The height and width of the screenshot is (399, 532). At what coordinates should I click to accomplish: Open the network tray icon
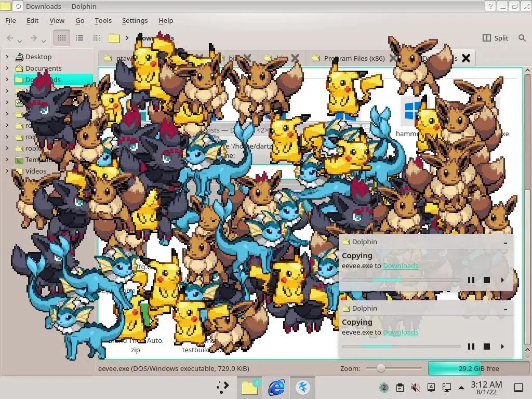[446, 388]
